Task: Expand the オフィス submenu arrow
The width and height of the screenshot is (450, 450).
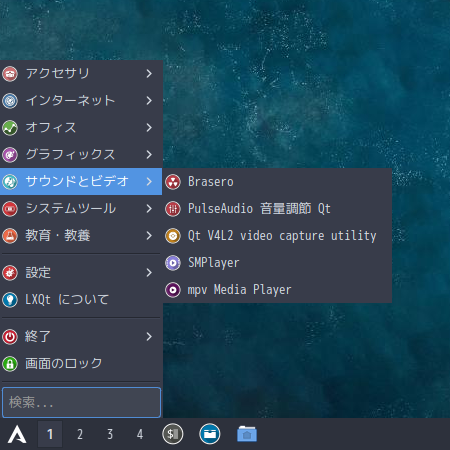Action: coord(149,128)
